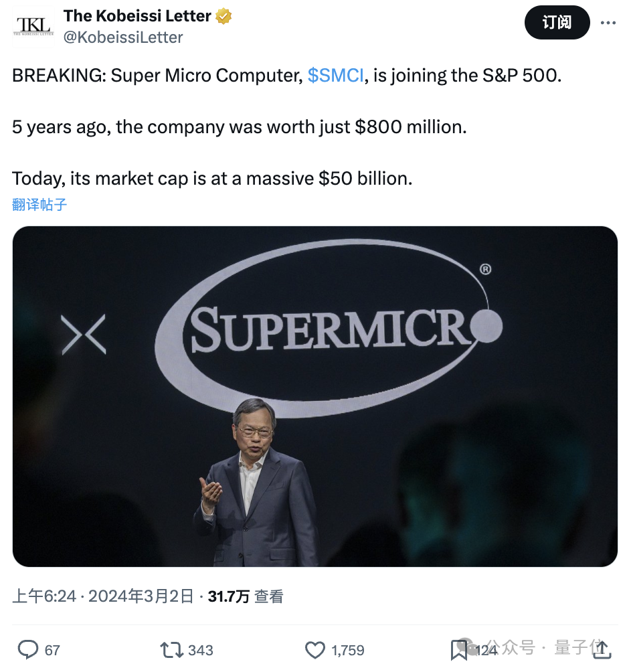Click the repost arrows icon

[171, 649]
